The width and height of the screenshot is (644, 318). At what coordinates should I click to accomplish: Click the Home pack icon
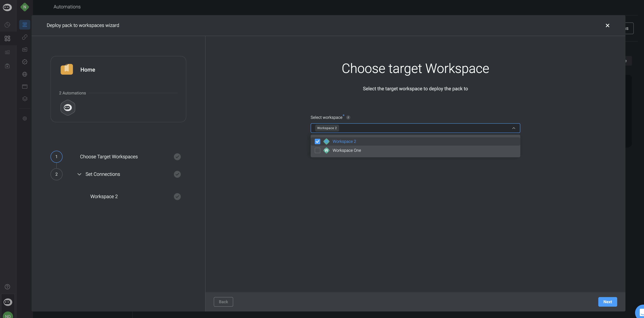pos(67,69)
